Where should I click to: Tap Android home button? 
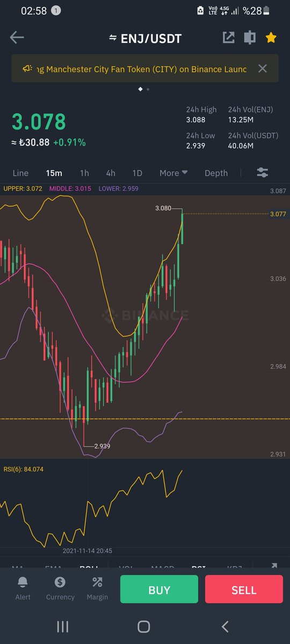(x=143, y=626)
